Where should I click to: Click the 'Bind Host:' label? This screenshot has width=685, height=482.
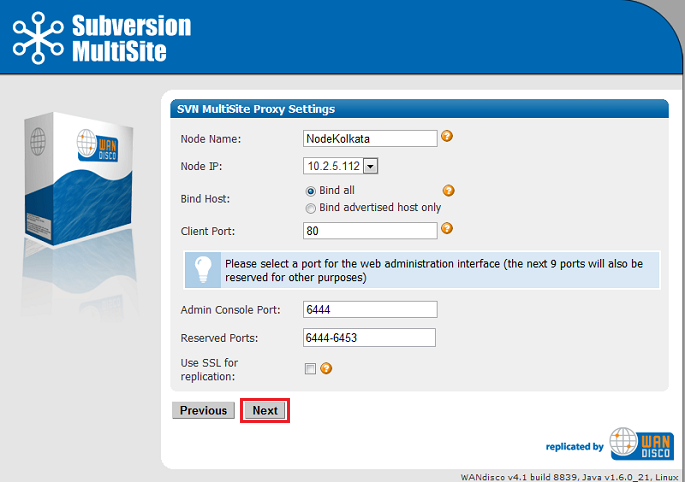click(205, 199)
